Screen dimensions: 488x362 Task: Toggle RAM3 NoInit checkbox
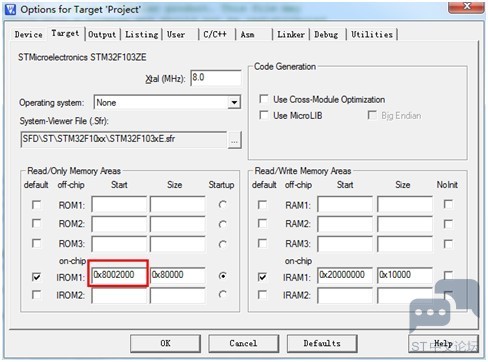pyautogui.click(x=448, y=244)
